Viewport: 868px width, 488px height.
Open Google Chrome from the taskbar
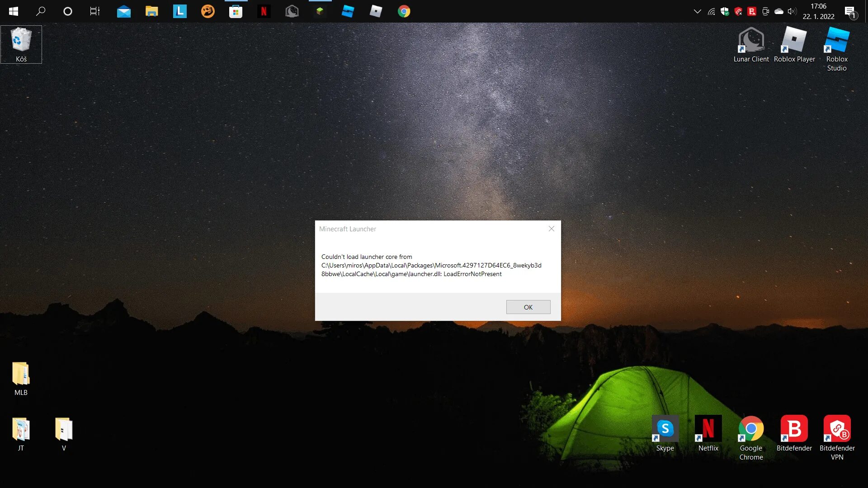[x=404, y=11]
